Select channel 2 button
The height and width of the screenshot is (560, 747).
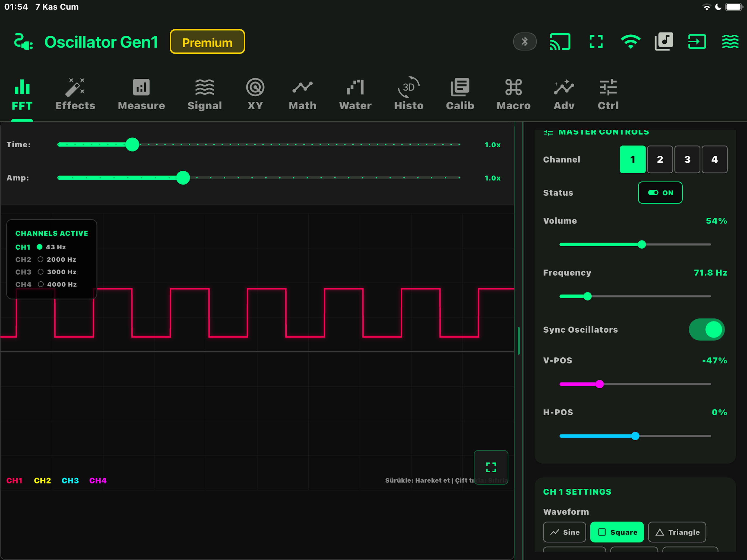pos(660,159)
